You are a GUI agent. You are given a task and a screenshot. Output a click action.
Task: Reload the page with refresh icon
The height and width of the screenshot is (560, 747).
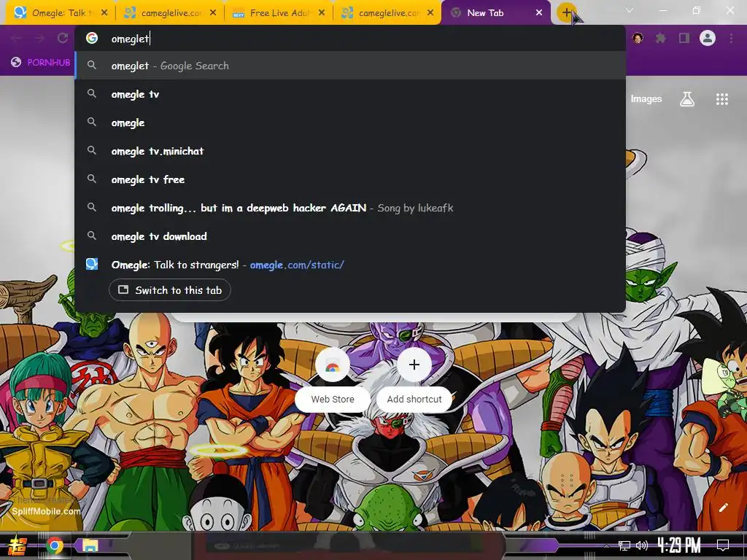(63, 38)
